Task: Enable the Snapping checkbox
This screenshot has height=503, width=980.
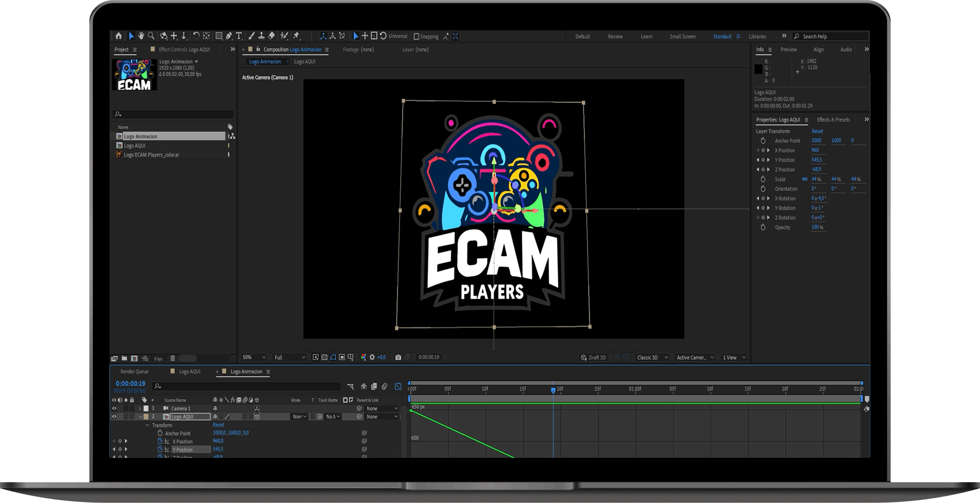Action: pos(416,37)
